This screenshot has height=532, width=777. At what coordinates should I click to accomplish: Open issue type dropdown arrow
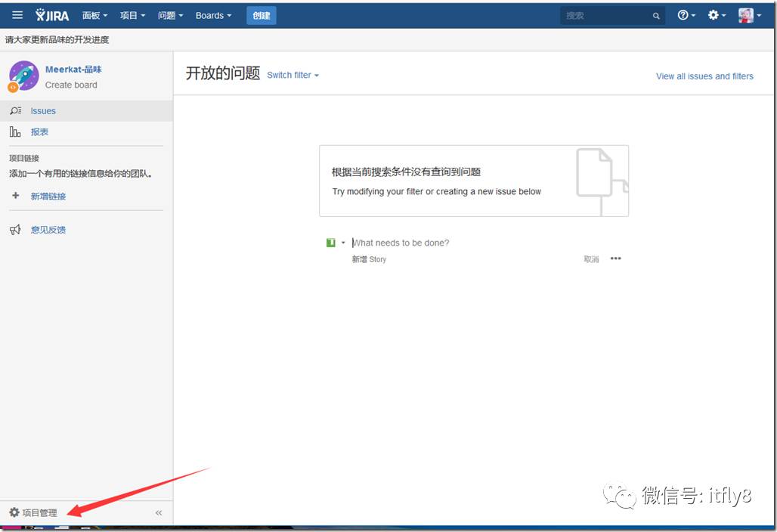tap(343, 243)
